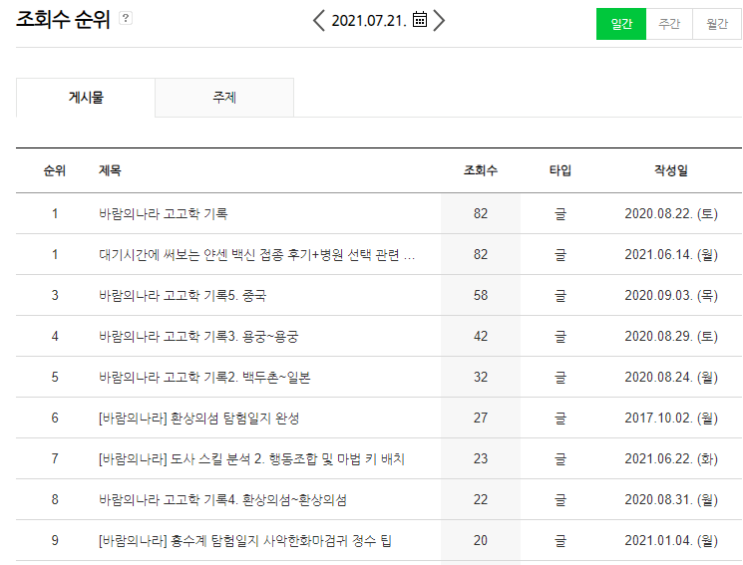
Task: Open the help question mark icon
Action: tap(126, 18)
